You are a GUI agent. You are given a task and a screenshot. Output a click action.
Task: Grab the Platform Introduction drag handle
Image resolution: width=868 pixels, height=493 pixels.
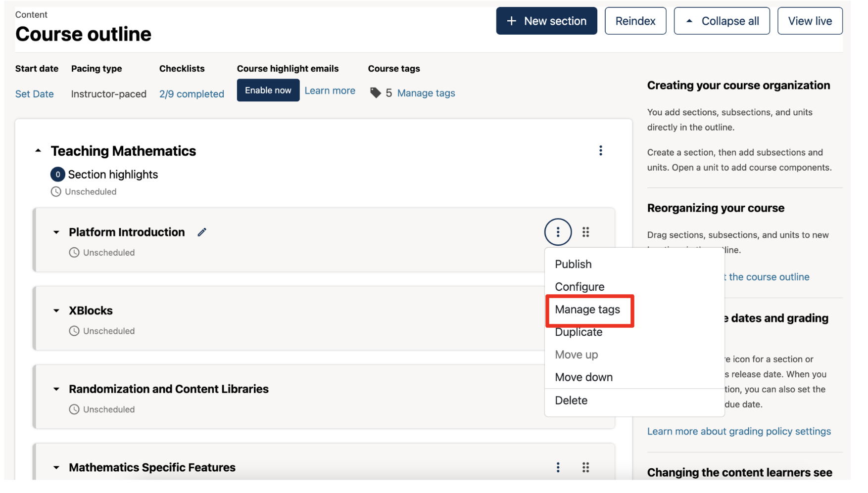585,232
